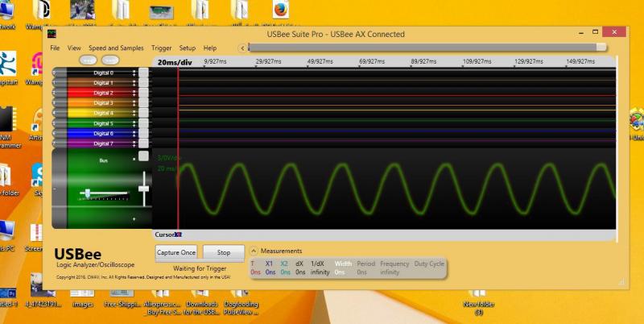644x324 pixels.
Task: Click the Frequency measurement label
Action: click(394, 264)
